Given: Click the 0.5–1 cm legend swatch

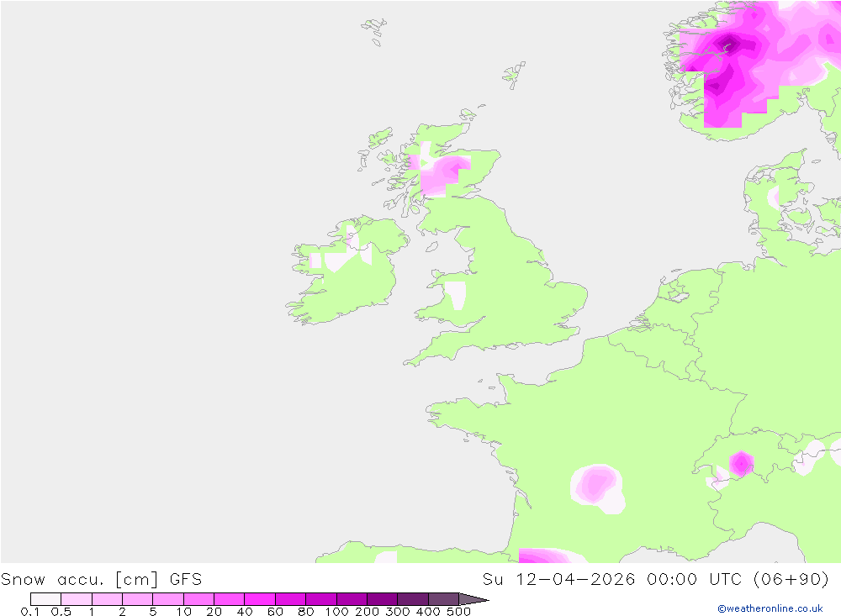Looking at the screenshot, I should [77, 599].
